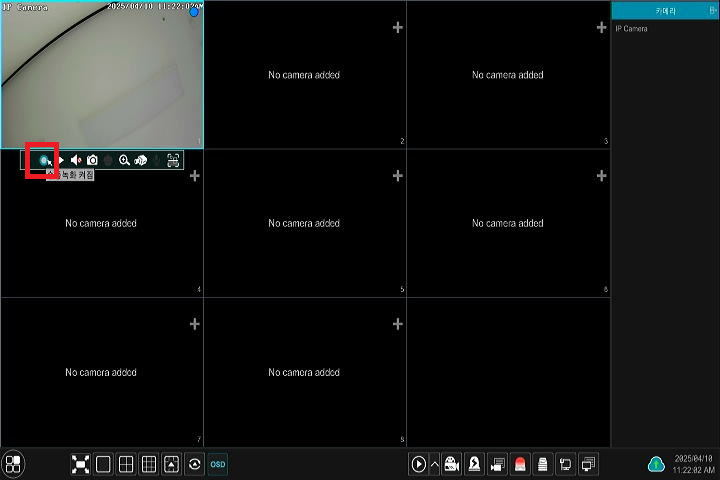Open the main menu start button
This screenshot has height=480, width=720.
coord(13,464)
